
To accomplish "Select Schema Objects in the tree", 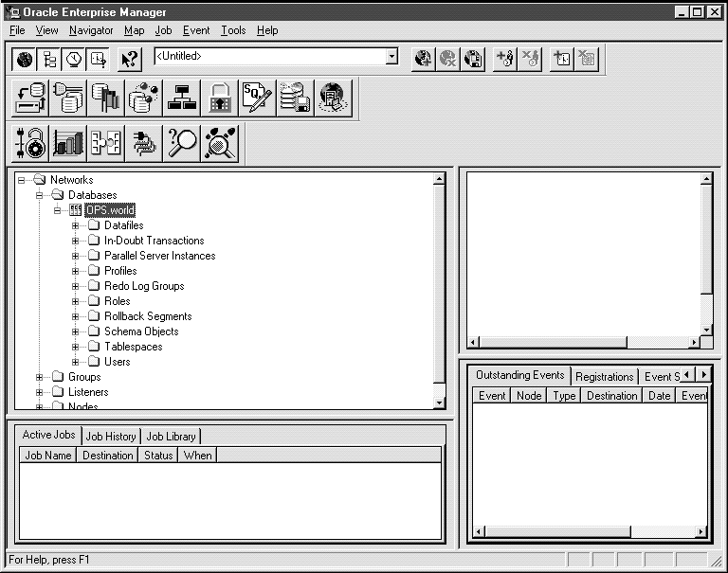I will pos(141,331).
